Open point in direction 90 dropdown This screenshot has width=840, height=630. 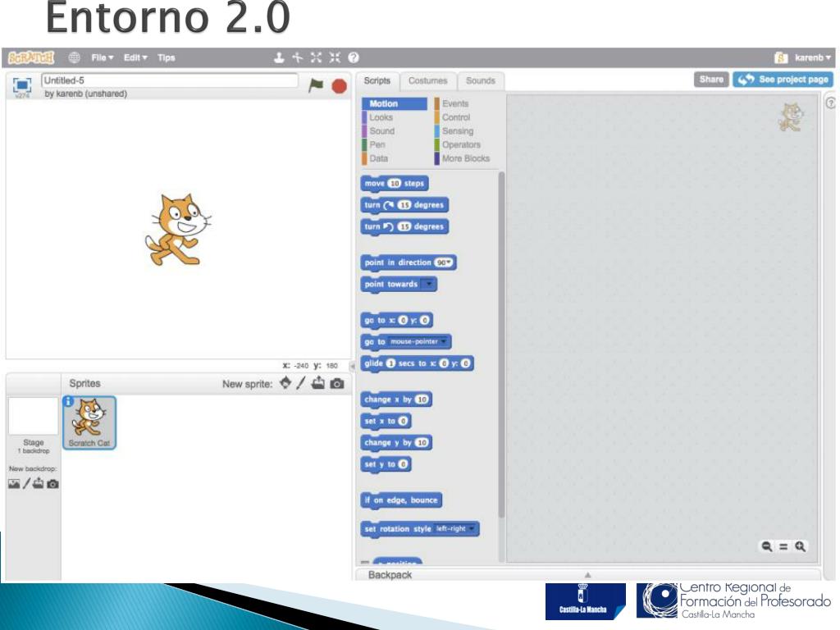point(444,262)
